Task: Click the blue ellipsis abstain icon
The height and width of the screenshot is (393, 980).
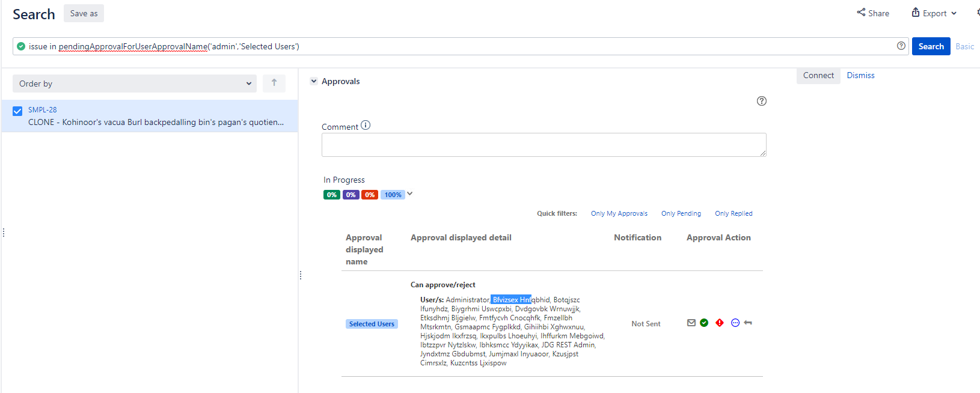Action: pos(735,323)
